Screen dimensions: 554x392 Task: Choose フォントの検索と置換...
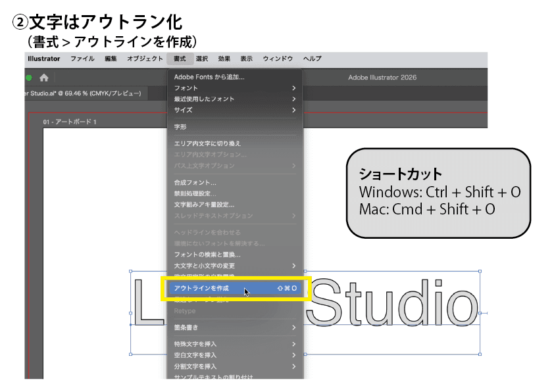click(x=235, y=255)
